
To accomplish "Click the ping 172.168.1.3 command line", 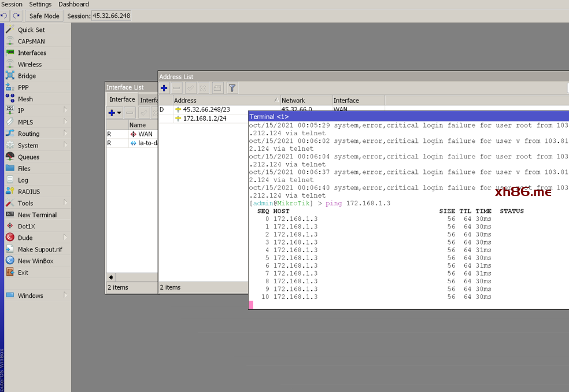I will 320,204.
